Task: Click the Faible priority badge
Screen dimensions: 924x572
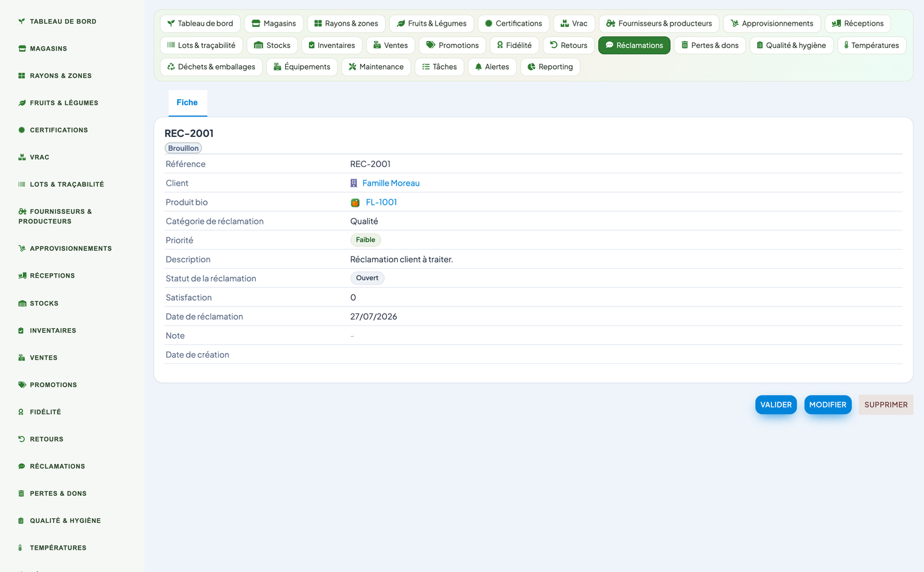Action: pyautogui.click(x=366, y=240)
